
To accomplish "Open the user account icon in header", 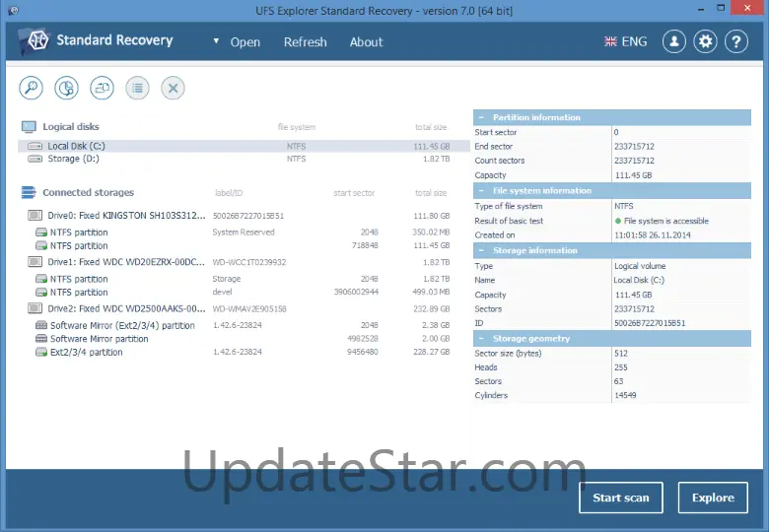I will [x=674, y=41].
